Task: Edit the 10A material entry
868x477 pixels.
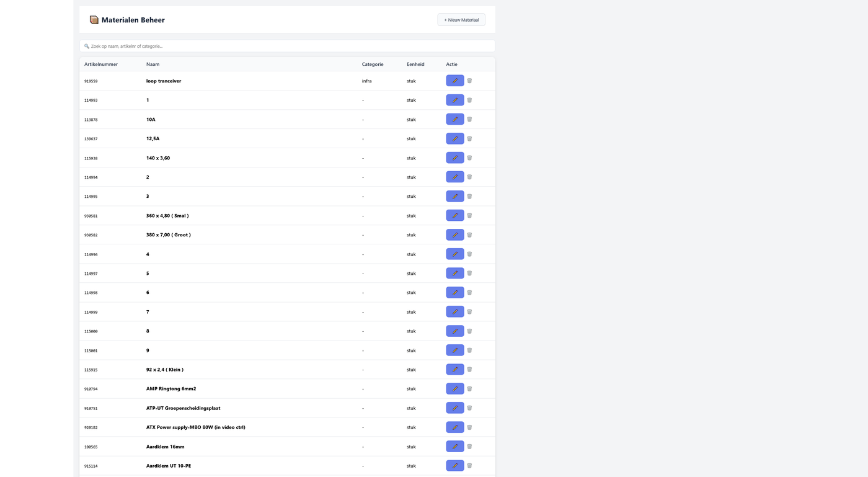Action: [454, 119]
